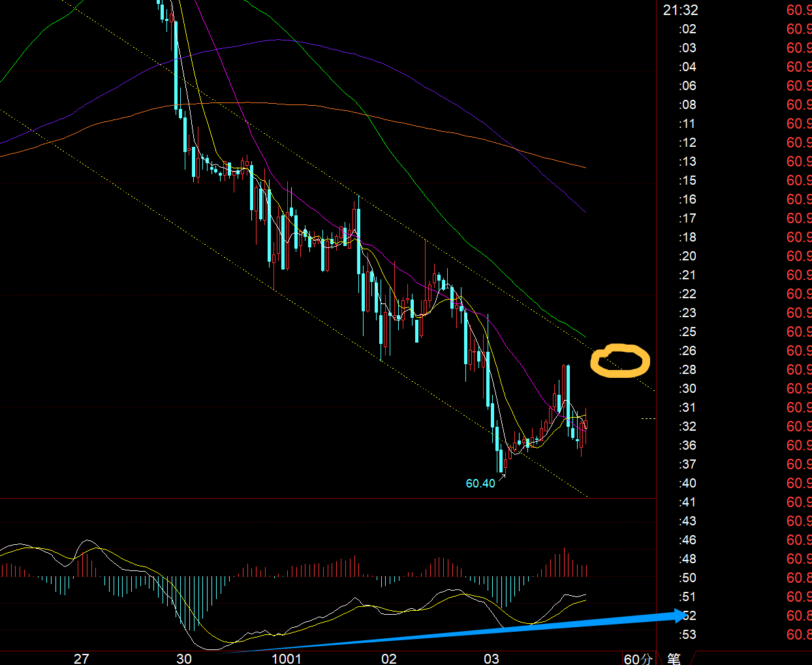The width and height of the screenshot is (812, 665).
Task: Open the 60分 period selector
Action: click(x=638, y=658)
